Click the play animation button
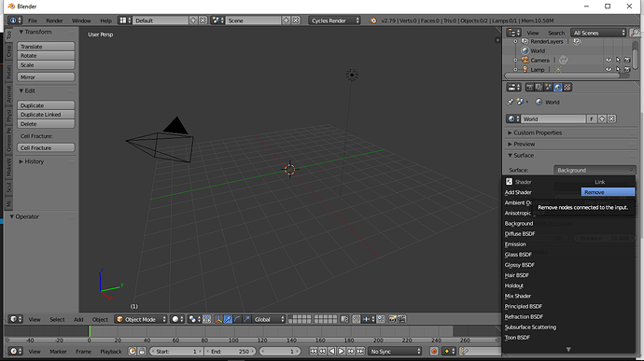This screenshot has height=361, width=644. click(342, 351)
